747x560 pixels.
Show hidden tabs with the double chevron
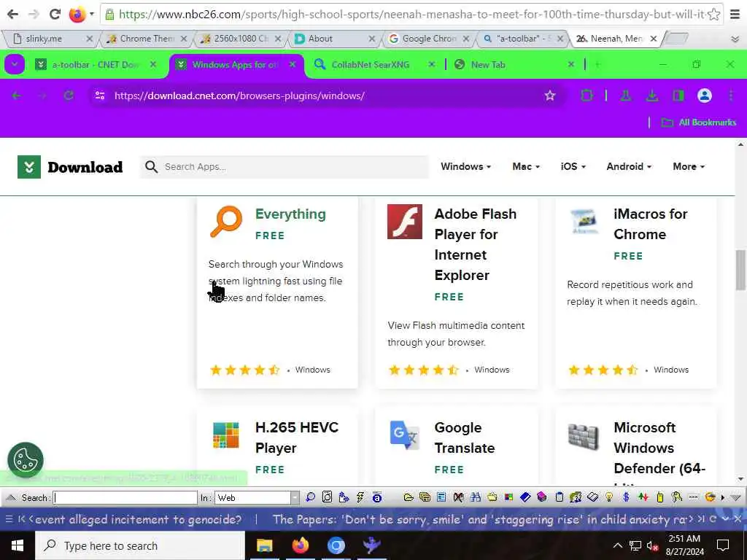(x=735, y=39)
